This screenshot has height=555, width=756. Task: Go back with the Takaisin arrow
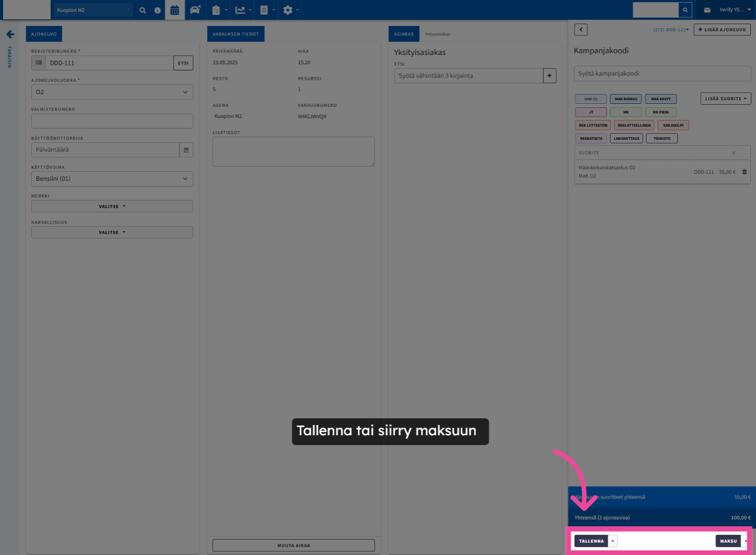tap(10, 34)
